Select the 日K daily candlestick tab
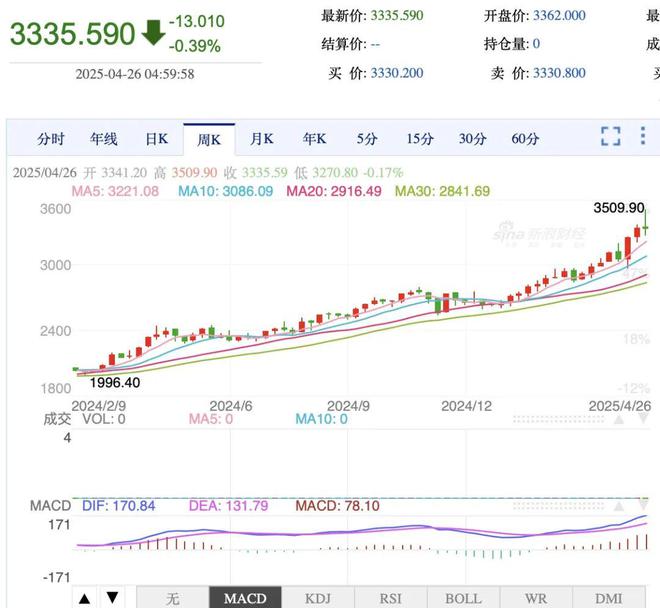Viewport: 660px width, 608px height. [x=157, y=139]
